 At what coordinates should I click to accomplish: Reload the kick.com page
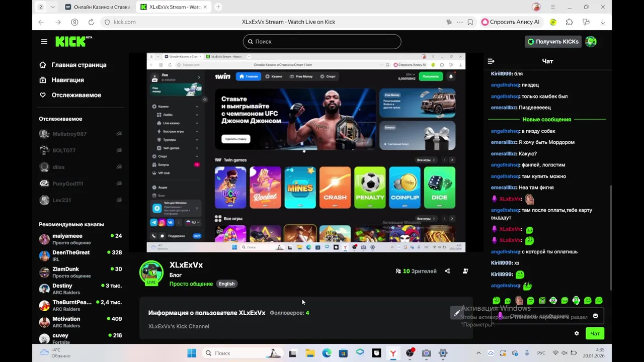(91, 22)
